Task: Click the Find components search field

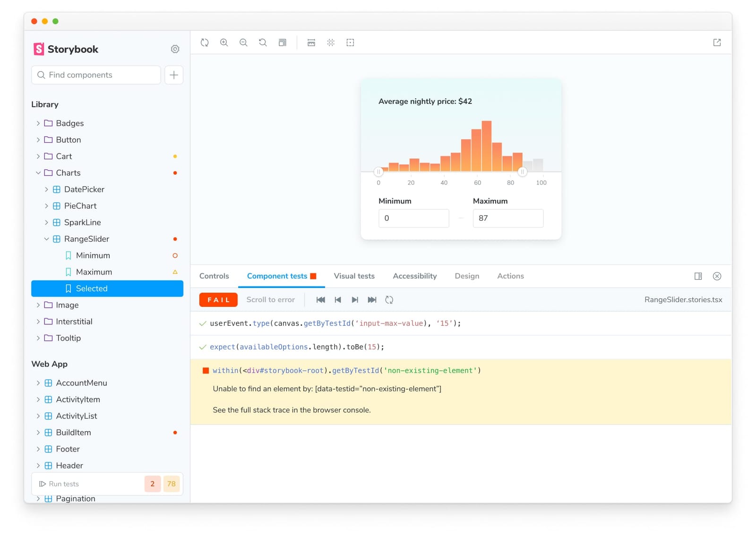Action: click(96, 75)
